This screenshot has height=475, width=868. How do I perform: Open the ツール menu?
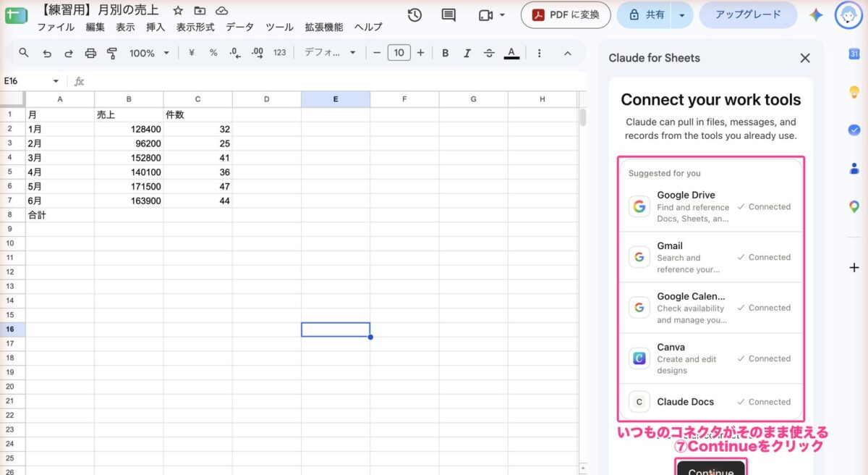[x=279, y=27]
